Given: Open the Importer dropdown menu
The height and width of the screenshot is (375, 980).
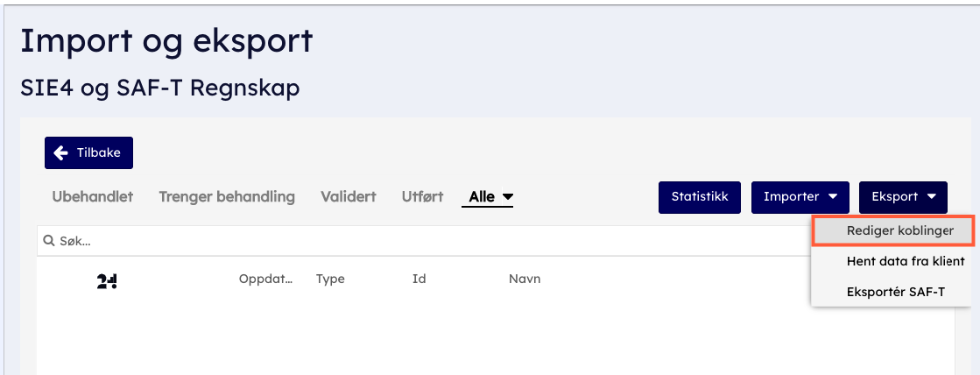Looking at the screenshot, I should (800, 197).
